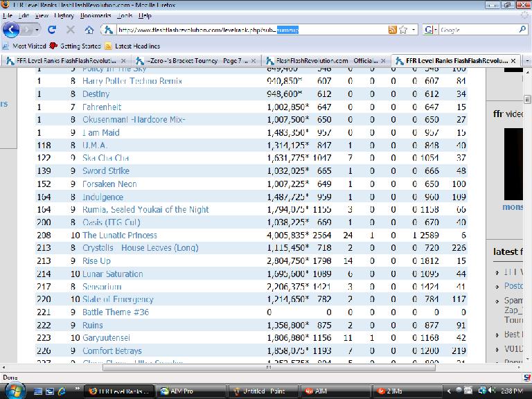The width and height of the screenshot is (532, 399).
Task: Reload the page with the refresh icon
Action: (52, 30)
